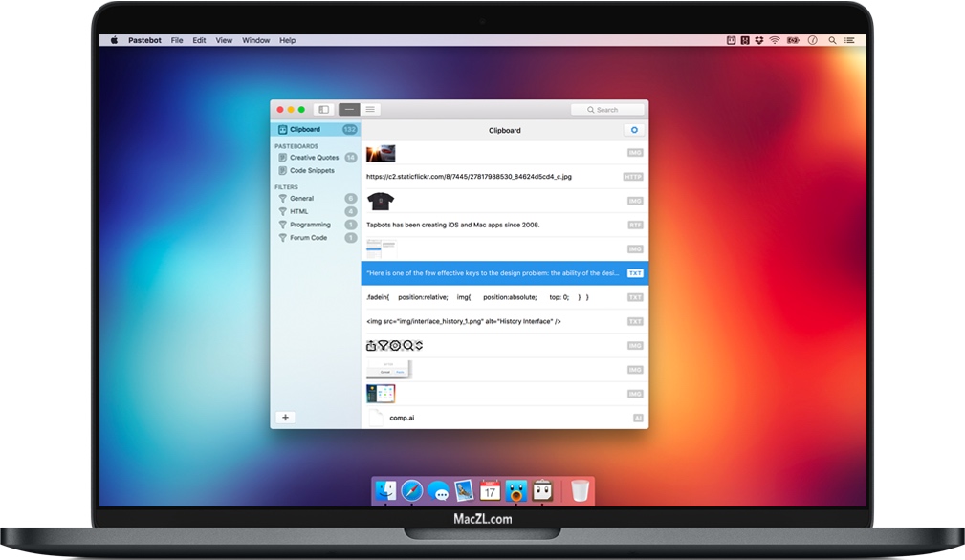Click the Pastebot menu bar status icon
965x560 pixels.
(x=731, y=40)
